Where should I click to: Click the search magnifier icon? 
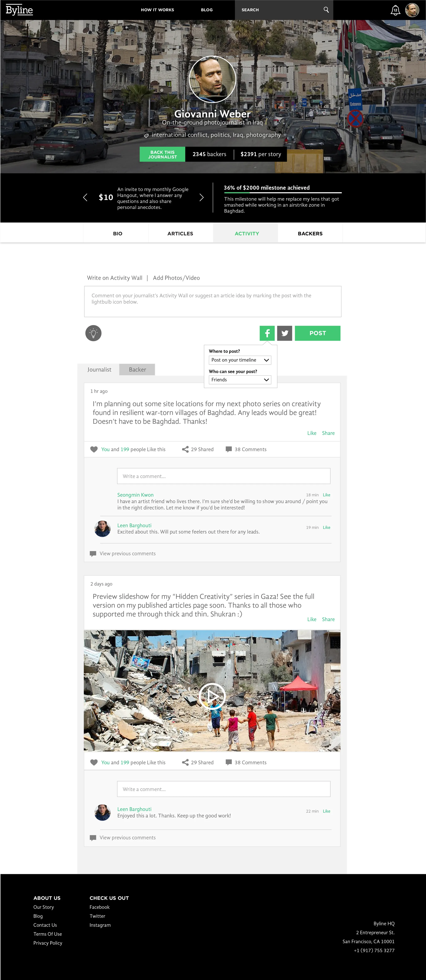pyautogui.click(x=326, y=10)
